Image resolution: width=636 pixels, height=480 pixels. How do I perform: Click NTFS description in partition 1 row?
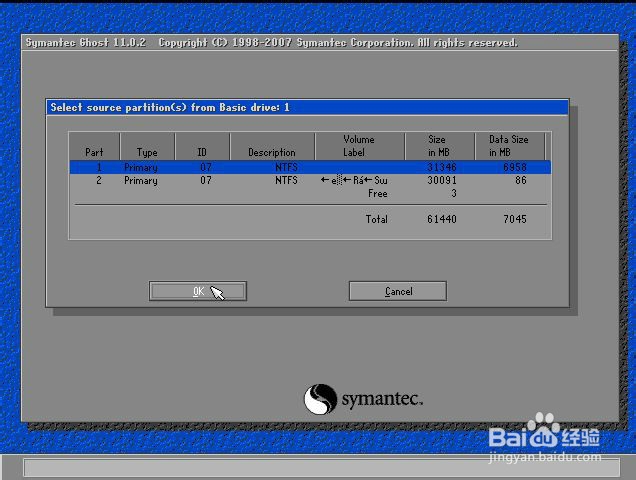(286, 167)
